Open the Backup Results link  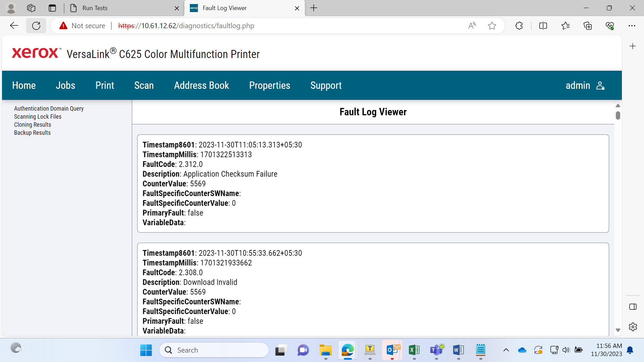[x=32, y=133]
